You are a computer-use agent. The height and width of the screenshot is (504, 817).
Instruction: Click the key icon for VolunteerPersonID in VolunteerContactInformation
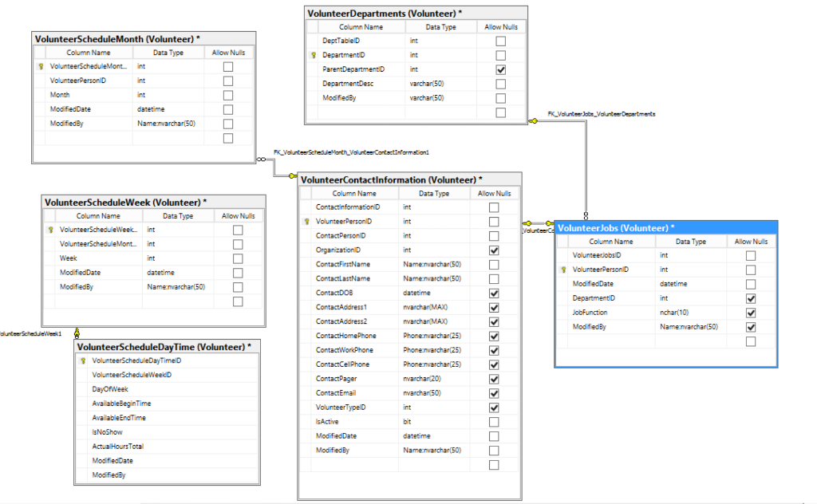point(306,222)
